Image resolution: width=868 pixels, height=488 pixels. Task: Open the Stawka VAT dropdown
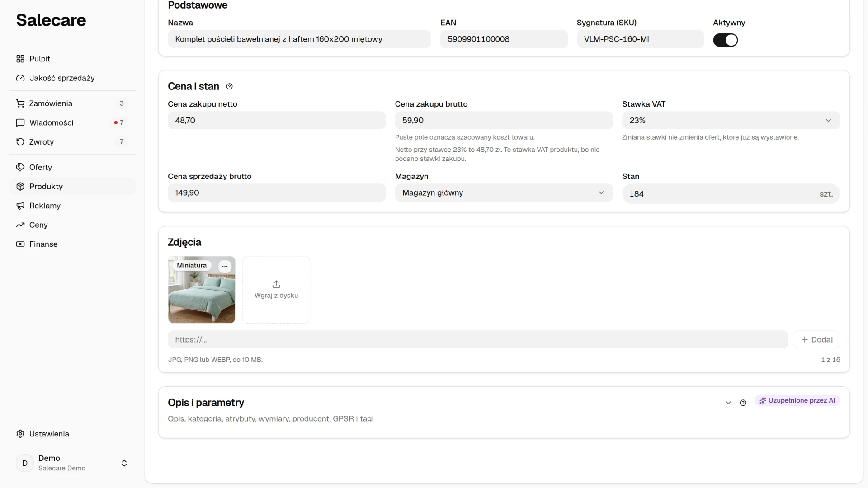pos(731,120)
